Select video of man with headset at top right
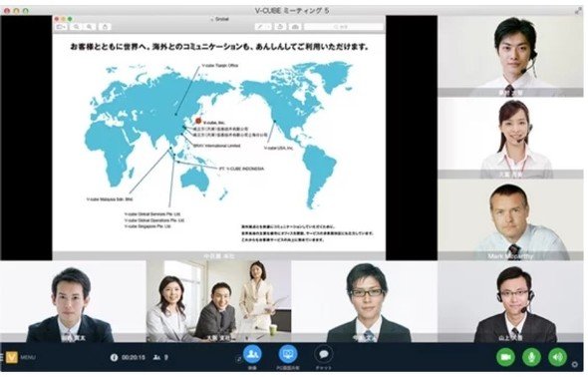The image size is (588, 377). pos(510,56)
